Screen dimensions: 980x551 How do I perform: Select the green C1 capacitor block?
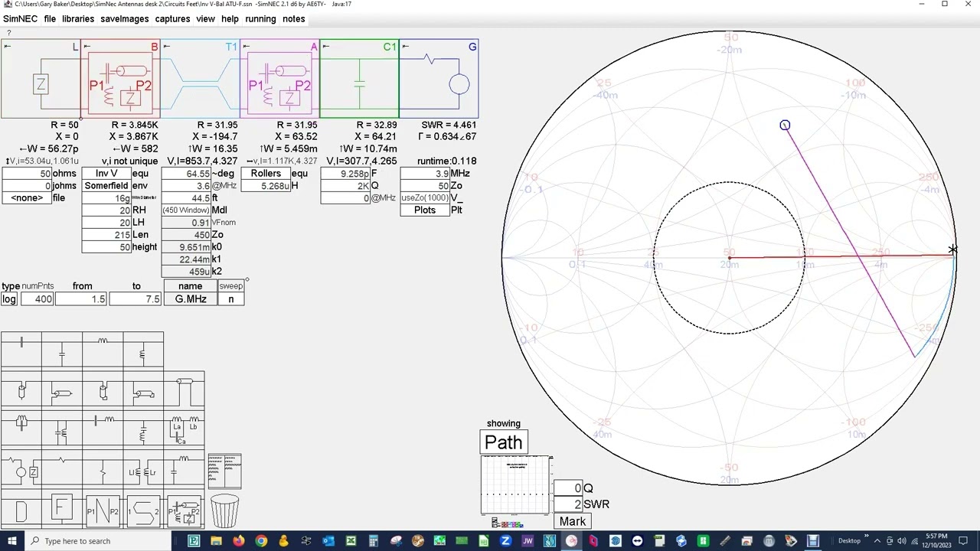coord(359,79)
